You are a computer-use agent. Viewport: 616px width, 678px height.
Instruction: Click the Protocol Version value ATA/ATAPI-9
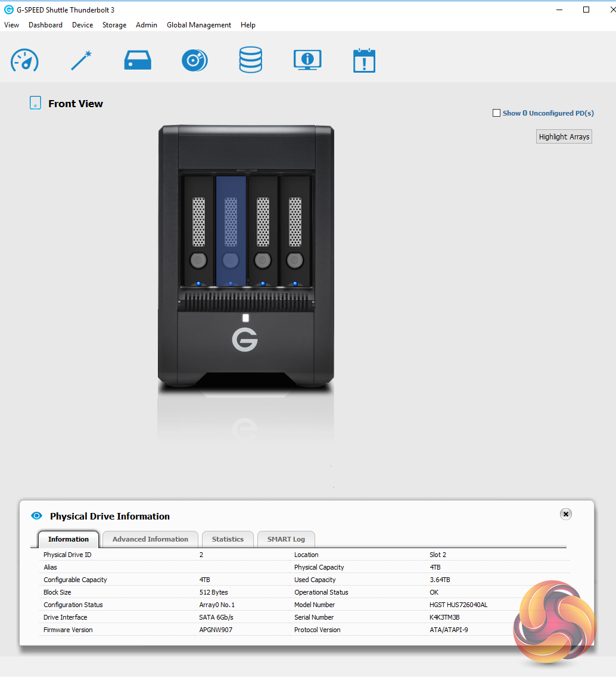(x=449, y=630)
